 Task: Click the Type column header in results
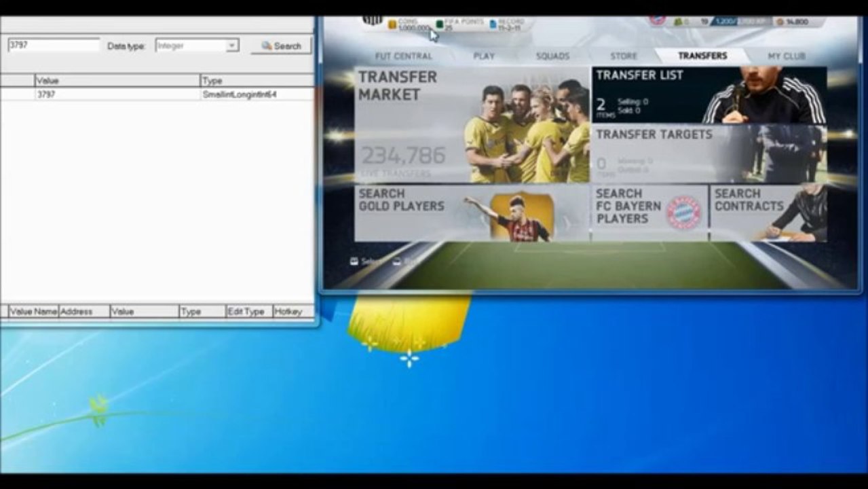(x=257, y=81)
